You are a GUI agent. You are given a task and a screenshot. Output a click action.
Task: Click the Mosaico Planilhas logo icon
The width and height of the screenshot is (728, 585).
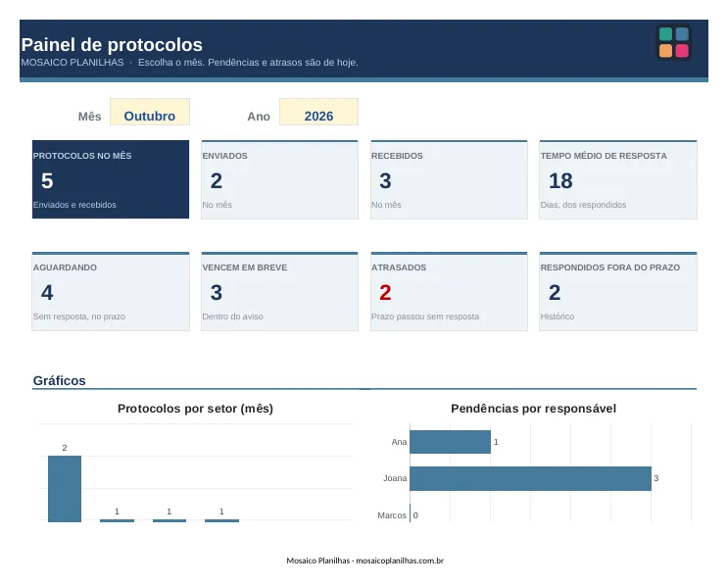[x=674, y=42]
